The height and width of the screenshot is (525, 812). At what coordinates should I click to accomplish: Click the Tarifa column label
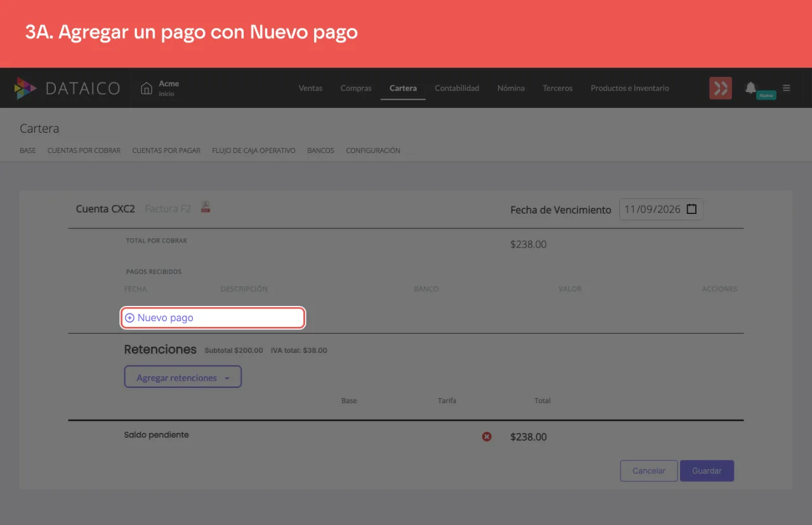coord(447,401)
